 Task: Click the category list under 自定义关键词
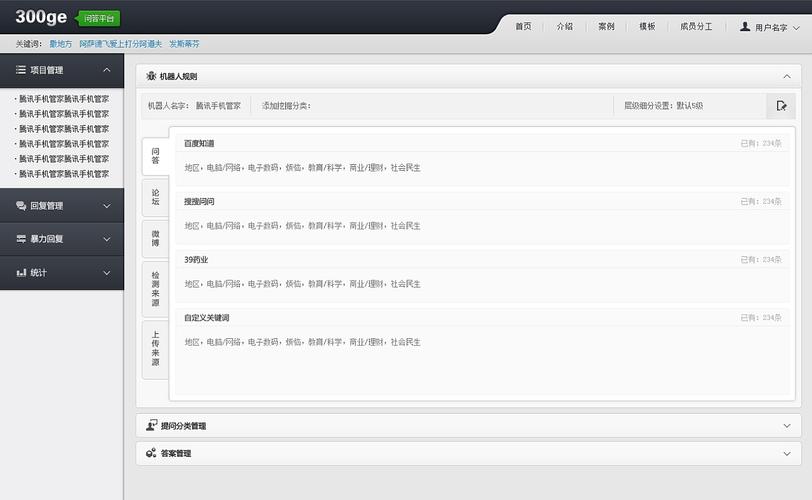(302, 342)
